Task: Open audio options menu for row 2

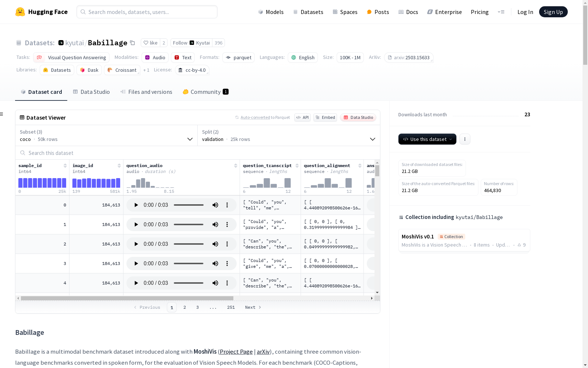Action: click(227, 244)
